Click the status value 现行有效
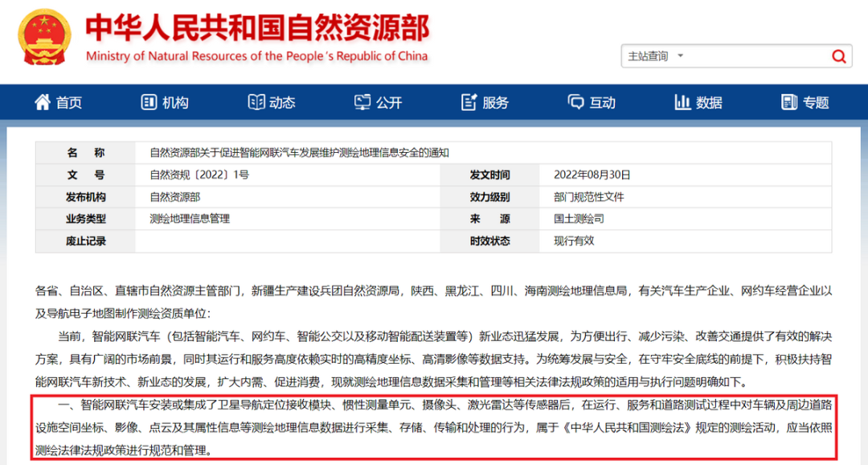 click(x=574, y=241)
